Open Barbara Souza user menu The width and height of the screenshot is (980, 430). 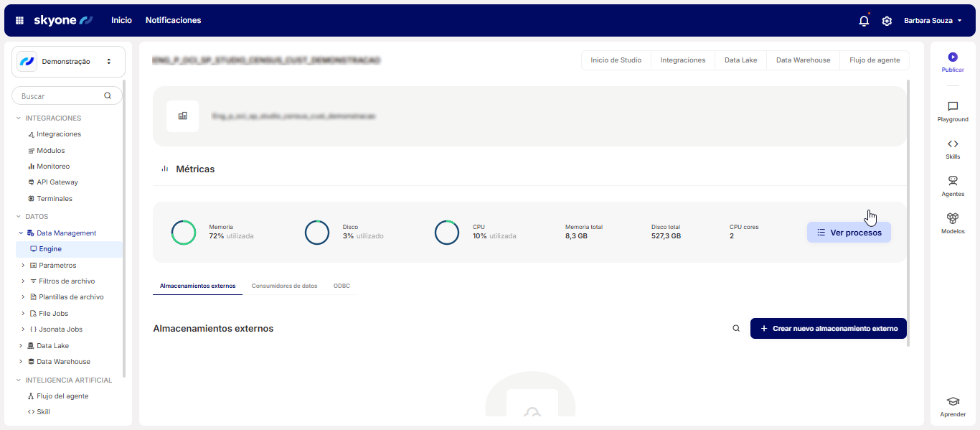[x=933, y=21]
